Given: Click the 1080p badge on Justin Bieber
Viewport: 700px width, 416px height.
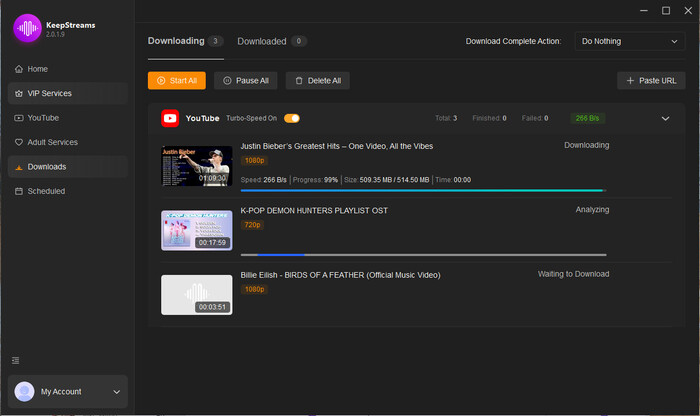Looking at the screenshot, I should (254, 160).
